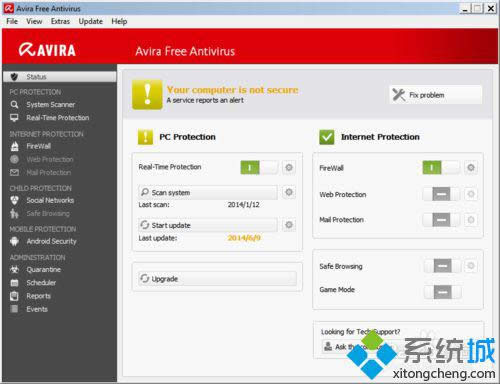Viewport: 500px width, 384px height.
Task: Click the yellow PC Protection warning icon
Action: pos(145,137)
